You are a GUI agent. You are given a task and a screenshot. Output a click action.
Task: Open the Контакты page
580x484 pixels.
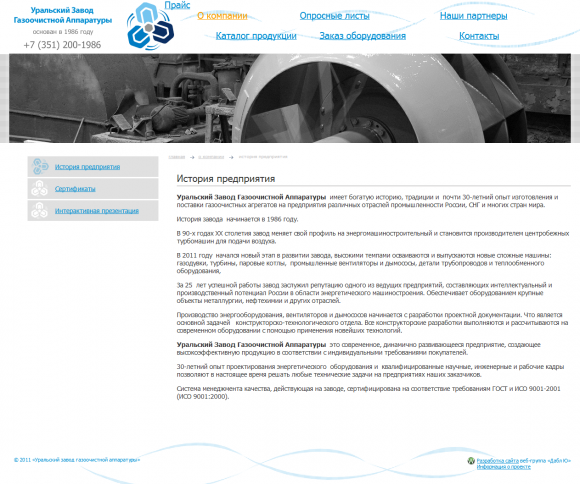point(479,36)
